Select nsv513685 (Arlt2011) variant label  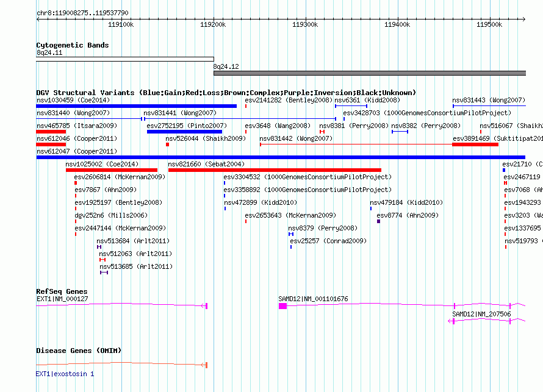(136, 266)
